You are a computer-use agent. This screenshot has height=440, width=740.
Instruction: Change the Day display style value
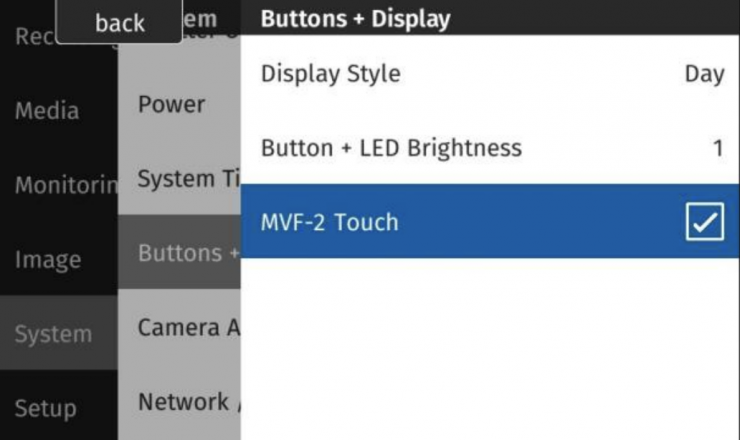[704, 74]
